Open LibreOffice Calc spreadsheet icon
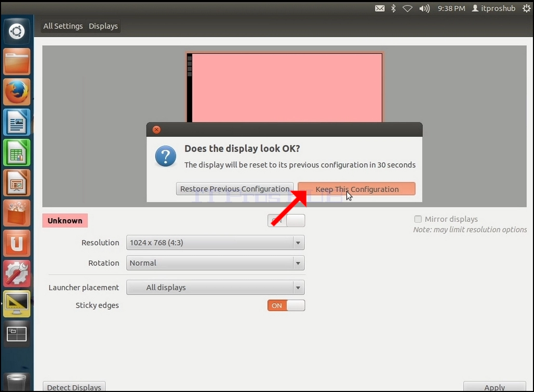This screenshot has height=392, width=534. (17, 153)
